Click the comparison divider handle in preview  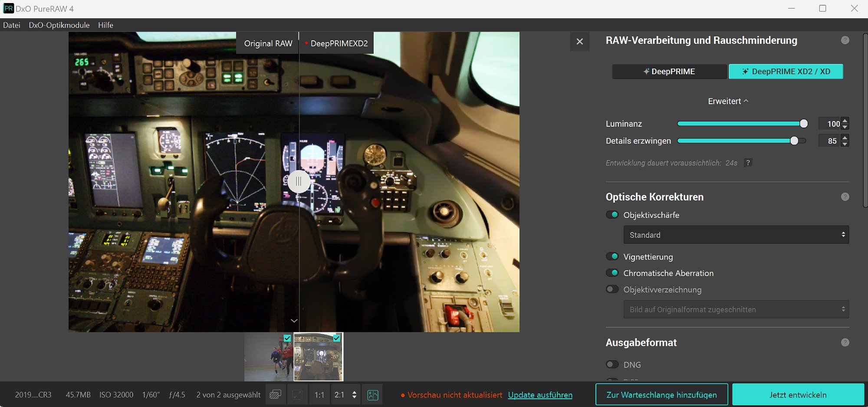(x=299, y=181)
